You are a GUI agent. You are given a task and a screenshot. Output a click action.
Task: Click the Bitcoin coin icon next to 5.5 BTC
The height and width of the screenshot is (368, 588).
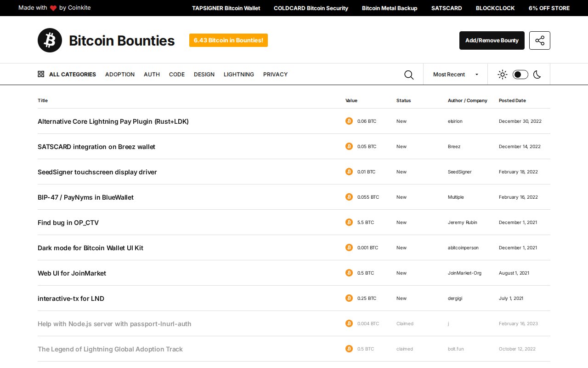pos(349,222)
